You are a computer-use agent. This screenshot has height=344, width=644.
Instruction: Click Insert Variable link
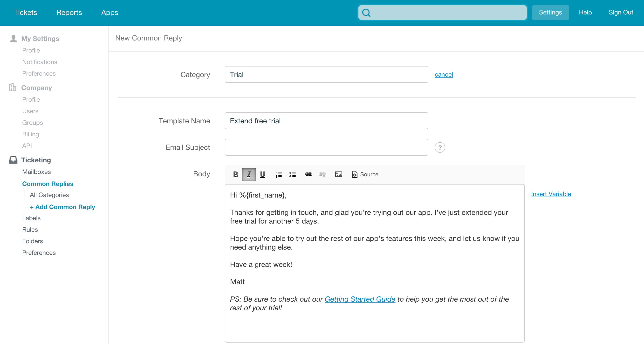pos(551,194)
